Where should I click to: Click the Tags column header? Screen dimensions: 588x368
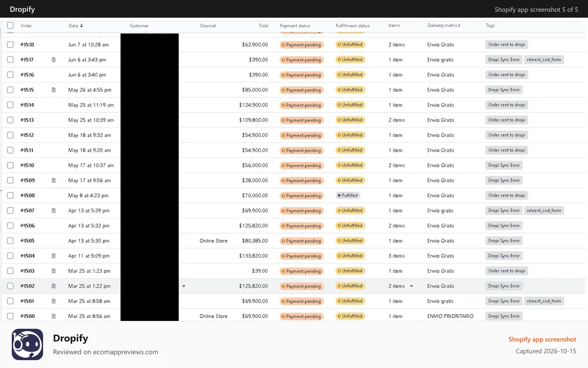click(490, 26)
